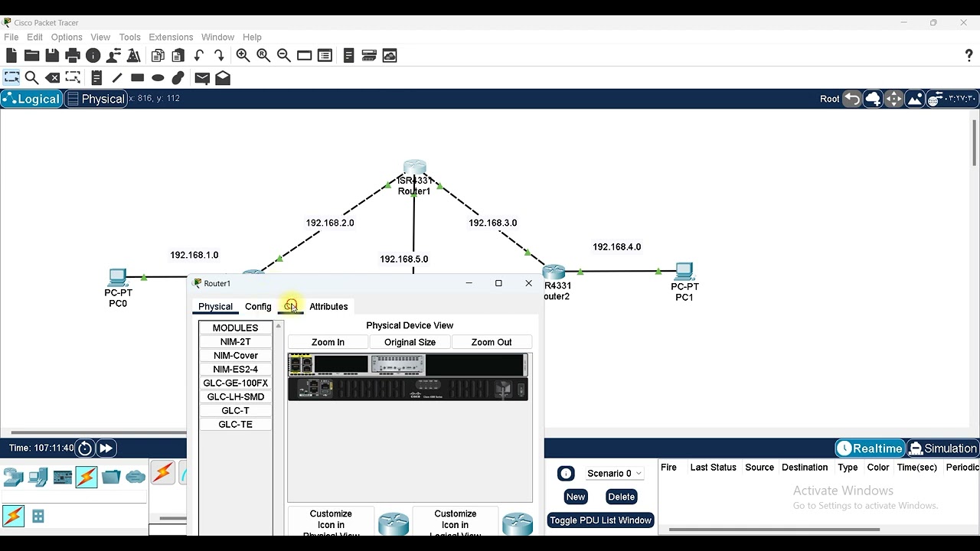This screenshot has width=980, height=551.
Task: Open the custom devices dialog list icon
Action: click(x=325, y=55)
